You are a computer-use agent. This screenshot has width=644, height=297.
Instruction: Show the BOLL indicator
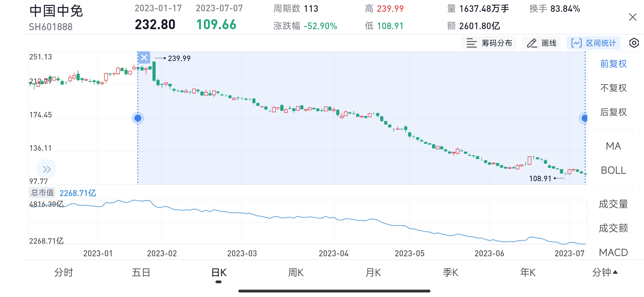click(x=613, y=170)
